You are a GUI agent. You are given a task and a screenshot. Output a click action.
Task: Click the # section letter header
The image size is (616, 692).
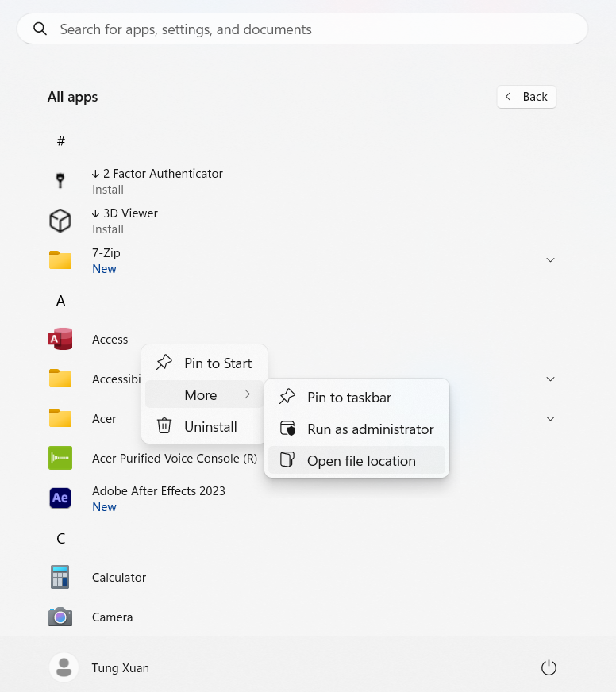(x=61, y=141)
